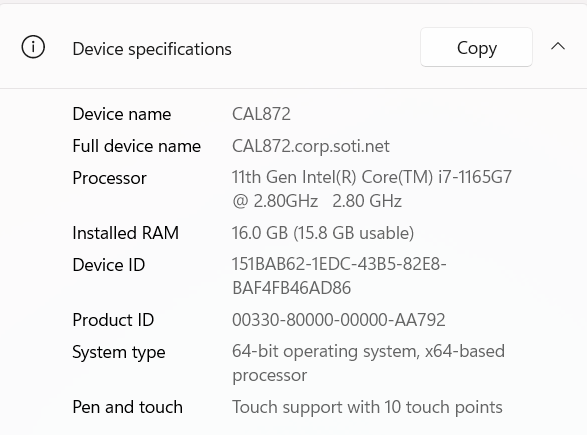Collapse the Device specifications section chevron
The image size is (587, 435).
tap(558, 46)
